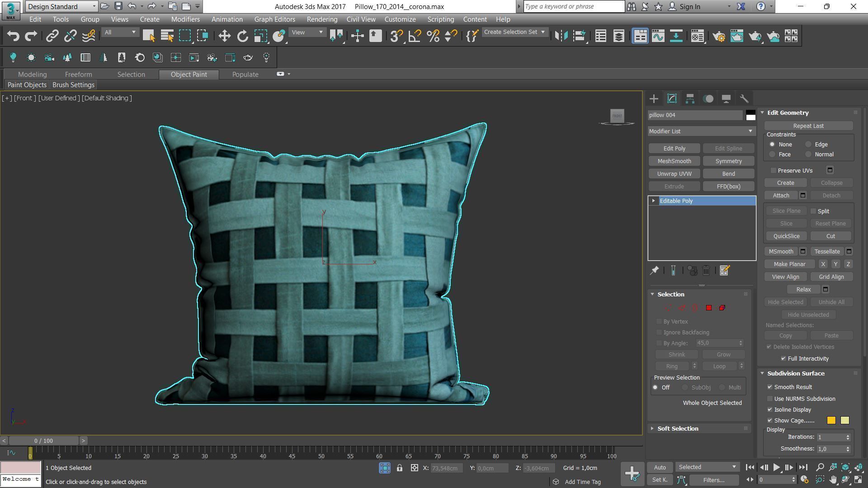Open the selection filter All dropdown

pyautogui.click(x=120, y=32)
